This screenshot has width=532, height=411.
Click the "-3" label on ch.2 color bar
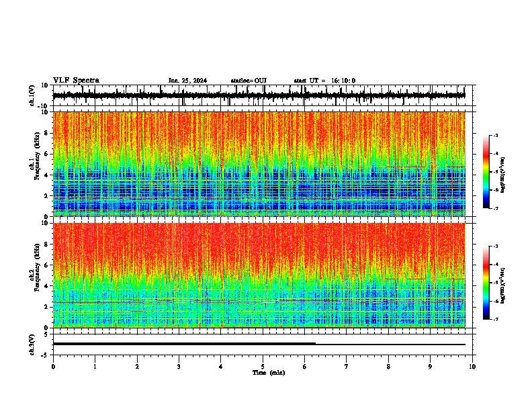(496, 246)
